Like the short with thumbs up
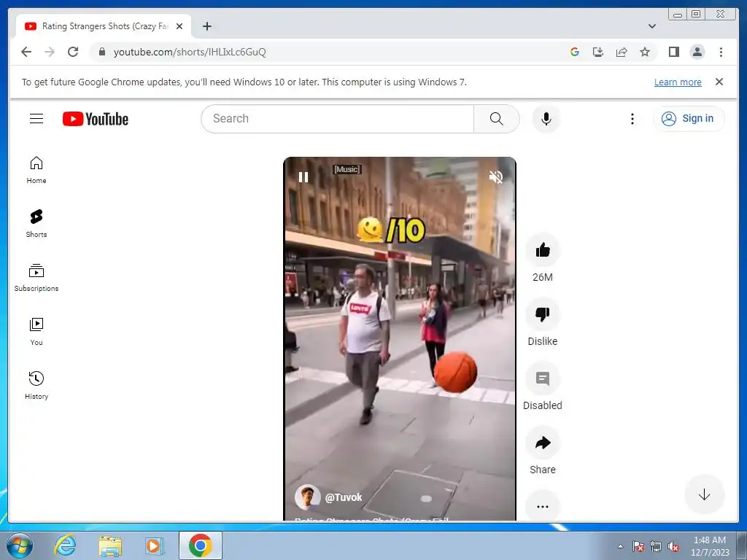The width and height of the screenshot is (747, 560). pos(543,250)
